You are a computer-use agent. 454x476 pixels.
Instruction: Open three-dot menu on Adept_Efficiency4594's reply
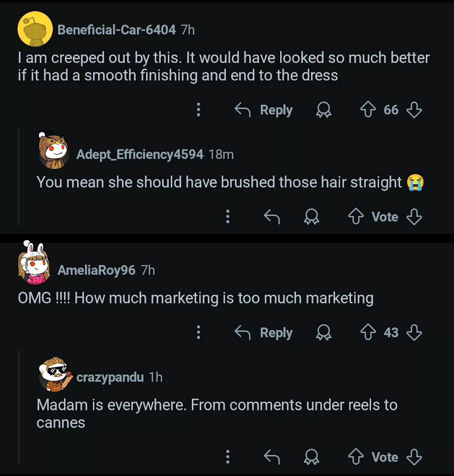pos(228,217)
